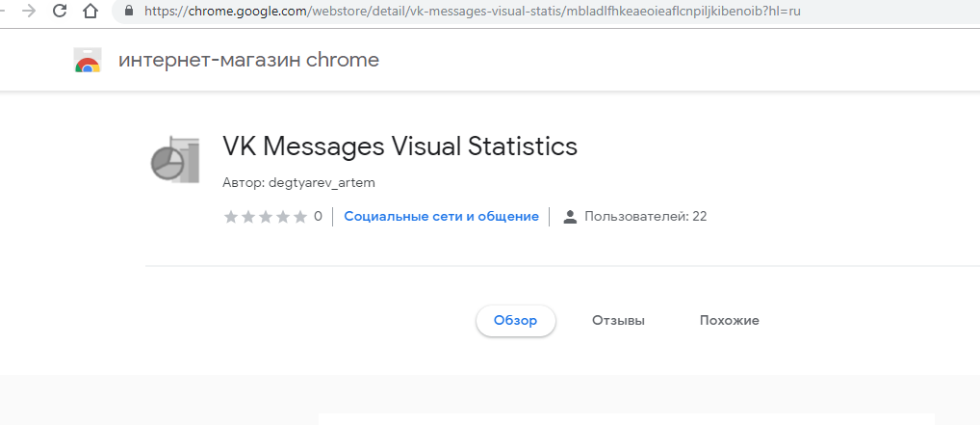
Task: Switch to the Отзывы tab
Action: 618,321
